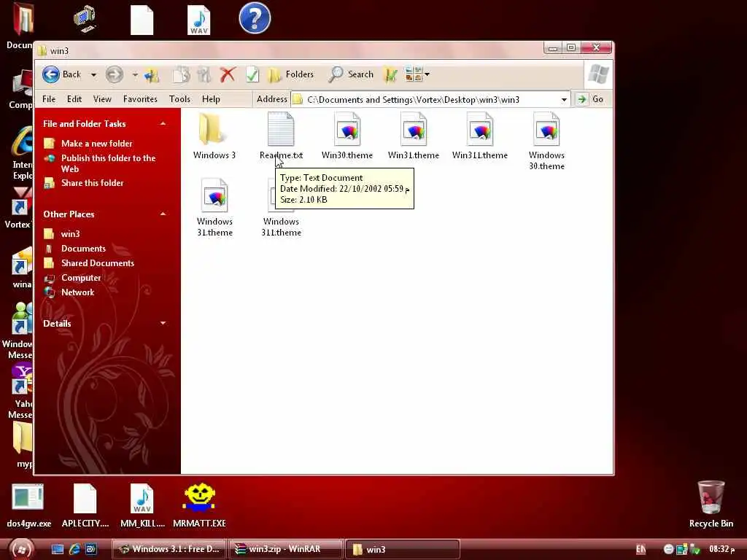The height and width of the screenshot is (560, 747).
Task: Select dos4gw.exe on the desktop
Action: (x=28, y=506)
